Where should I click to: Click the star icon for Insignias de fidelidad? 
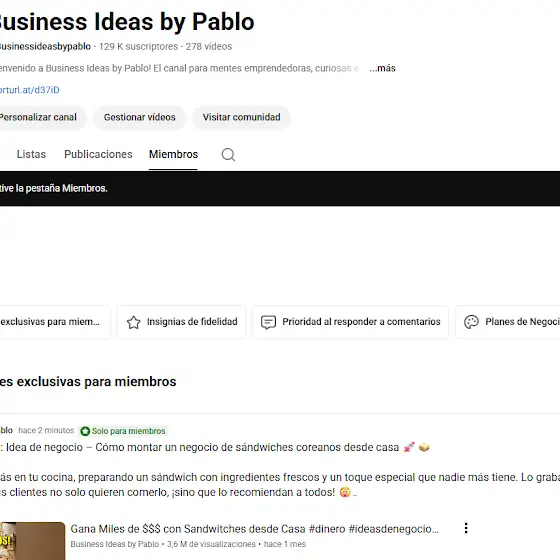(134, 322)
